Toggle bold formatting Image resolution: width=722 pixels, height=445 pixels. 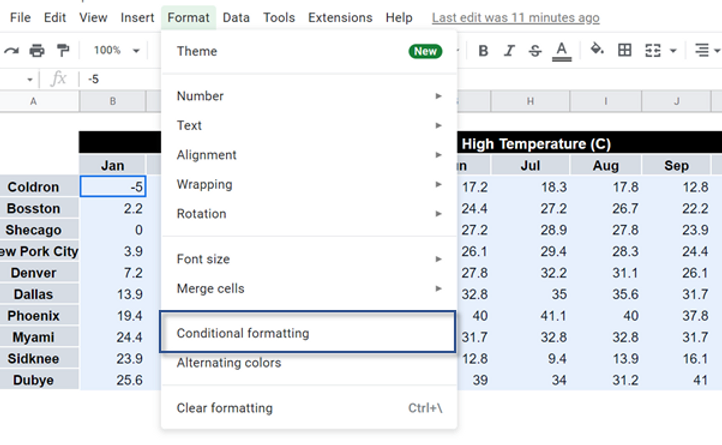484,51
